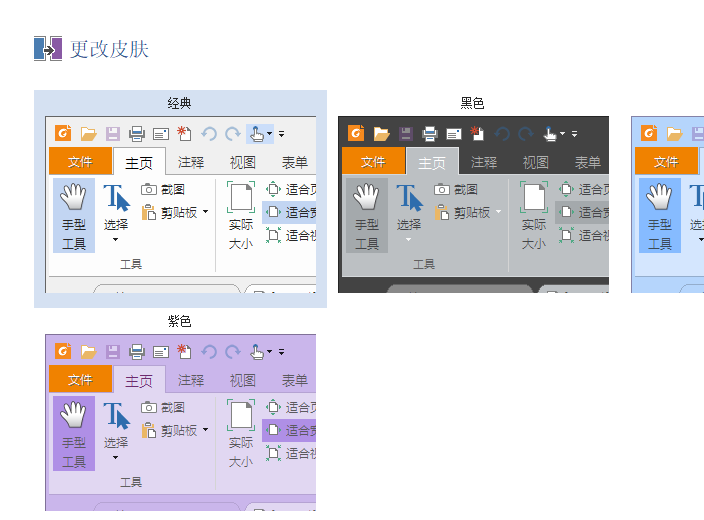The width and height of the screenshot is (704, 520).
Task: Click the Clipboard icon in the Black skin preview
Action: coord(443,212)
